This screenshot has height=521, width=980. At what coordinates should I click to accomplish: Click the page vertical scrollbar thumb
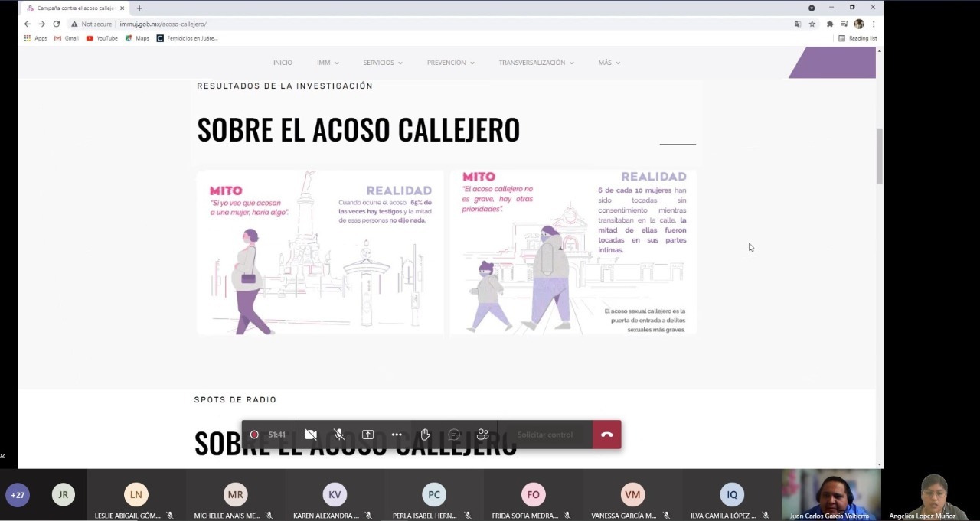point(879,155)
